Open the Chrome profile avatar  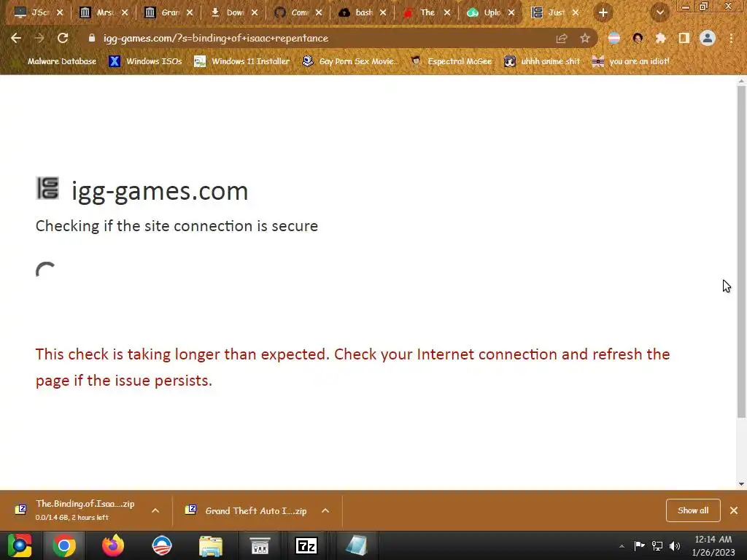[708, 38]
